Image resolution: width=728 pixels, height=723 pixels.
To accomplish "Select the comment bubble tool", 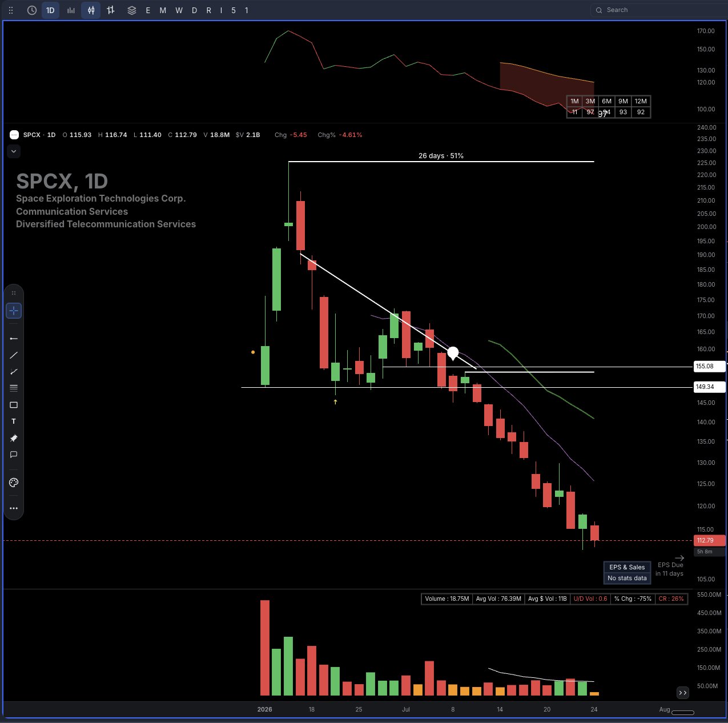I will (14, 455).
